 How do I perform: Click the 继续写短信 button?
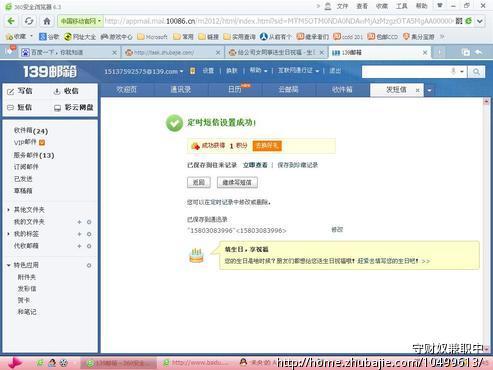click(x=237, y=182)
